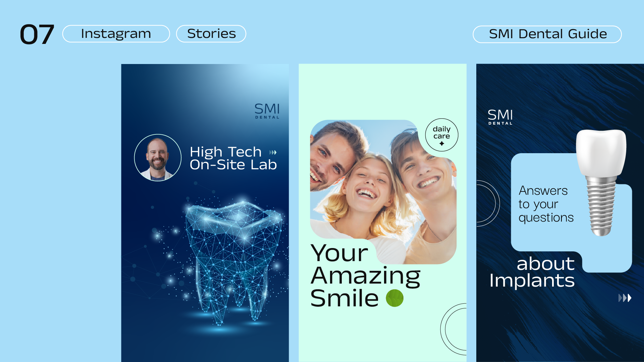Screen dimensions: 644x362
Task: Click the SMI Dental logo on blue story
Action: (267, 111)
